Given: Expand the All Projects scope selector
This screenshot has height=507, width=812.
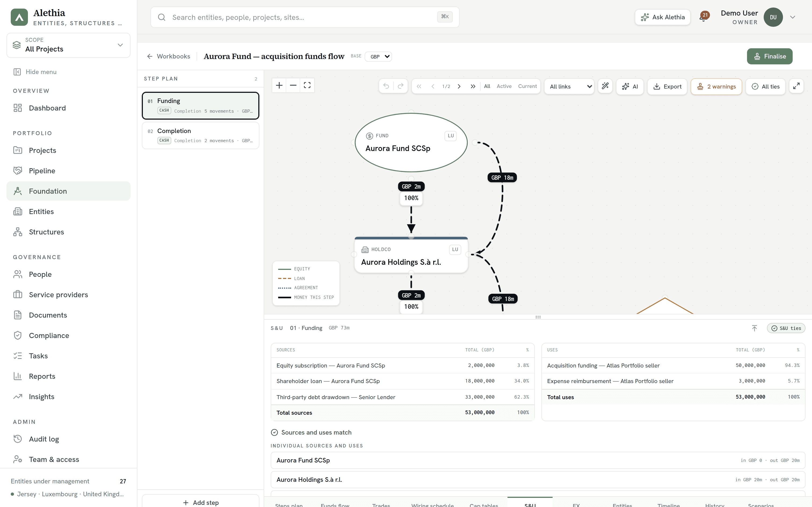Looking at the screenshot, I should click(x=68, y=45).
